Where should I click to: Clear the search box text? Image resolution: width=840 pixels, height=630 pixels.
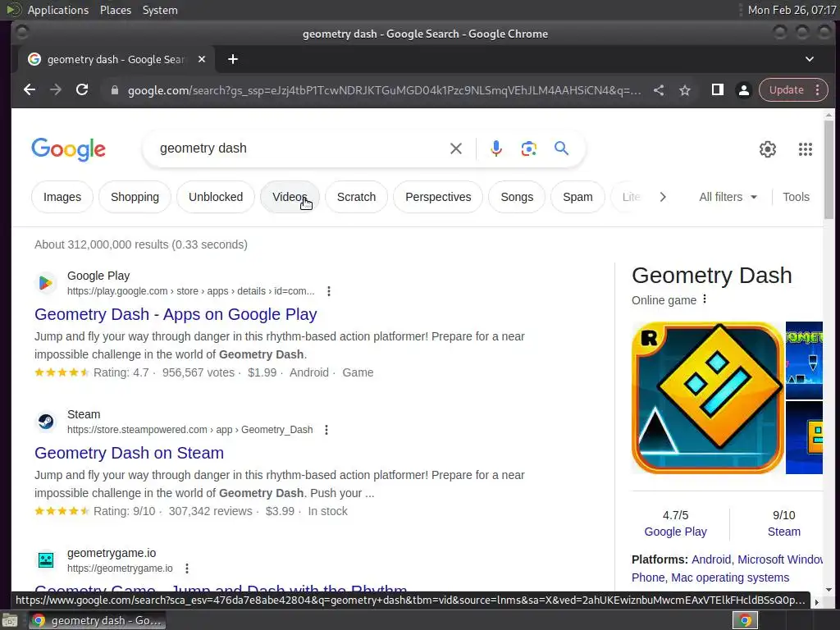[x=456, y=148]
